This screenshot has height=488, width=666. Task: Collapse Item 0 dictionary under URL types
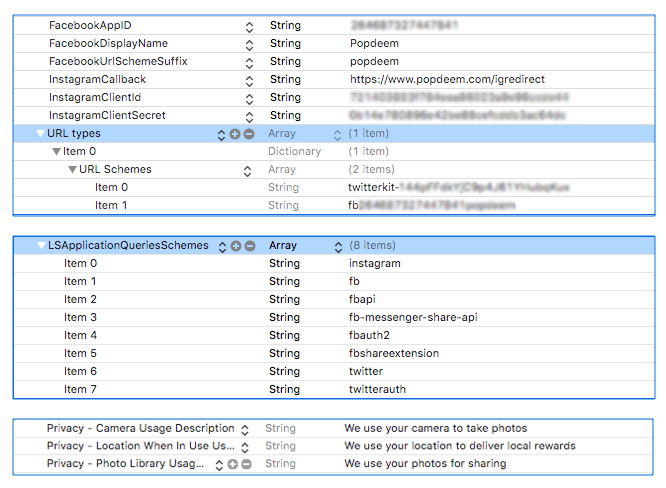(x=56, y=152)
